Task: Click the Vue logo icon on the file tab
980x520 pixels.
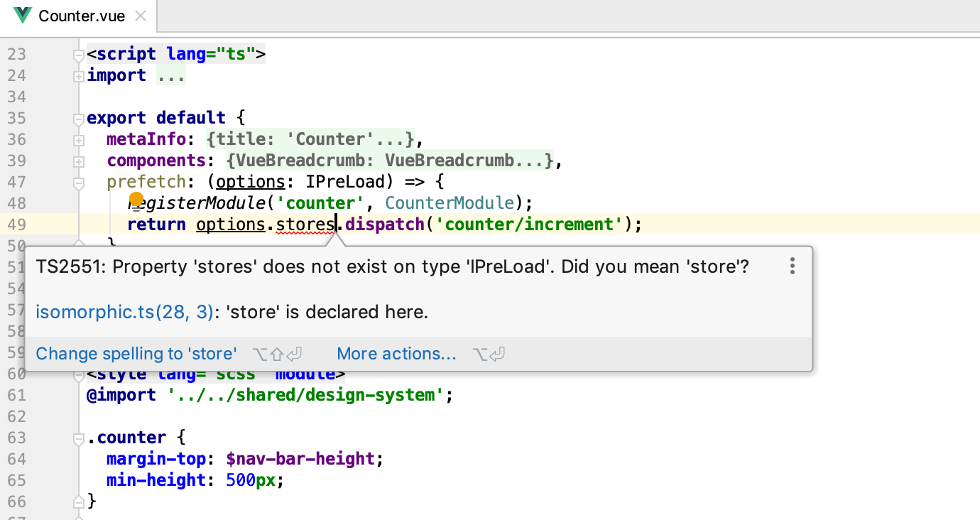Action: pos(23,16)
